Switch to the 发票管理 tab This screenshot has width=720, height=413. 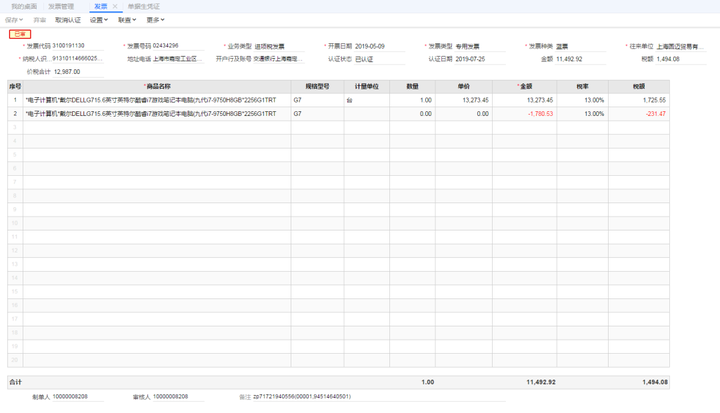[x=61, y=6]
